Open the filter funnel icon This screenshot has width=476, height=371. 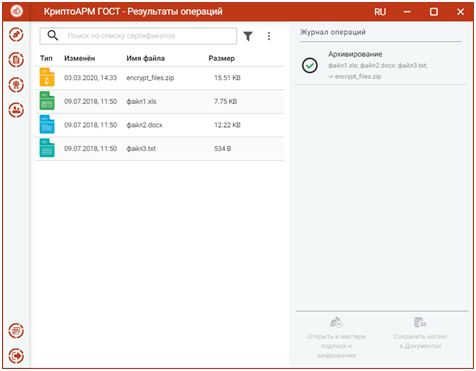point(248,36)
